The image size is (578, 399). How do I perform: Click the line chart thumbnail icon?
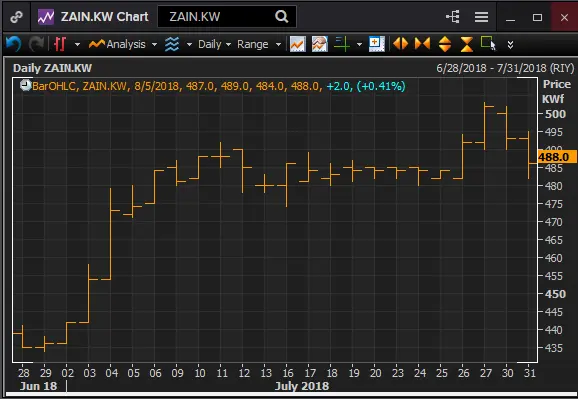coord(297,44)
